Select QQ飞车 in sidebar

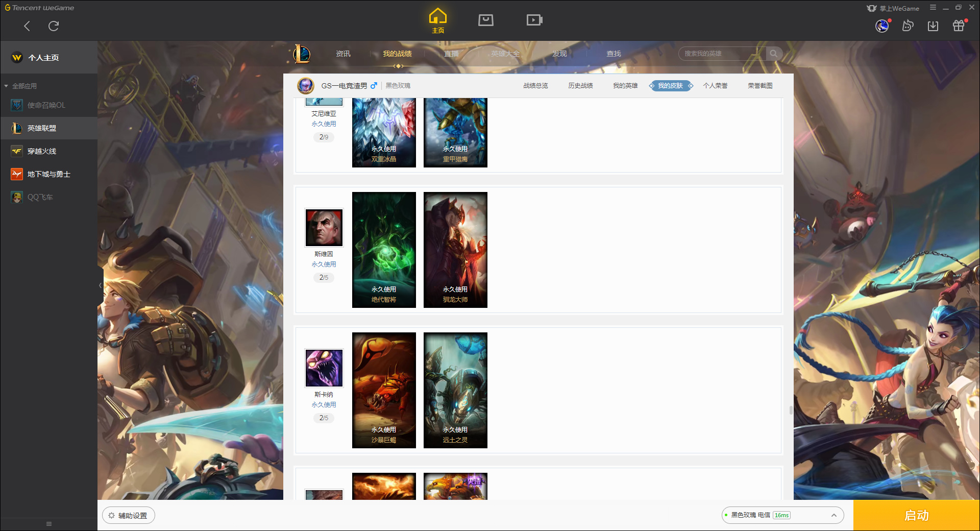coord(49,197)
